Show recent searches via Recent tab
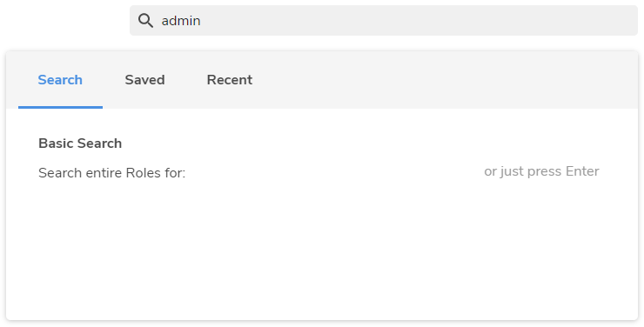The height and width of the screenshot is (327, 644). [x=230, y=80]
